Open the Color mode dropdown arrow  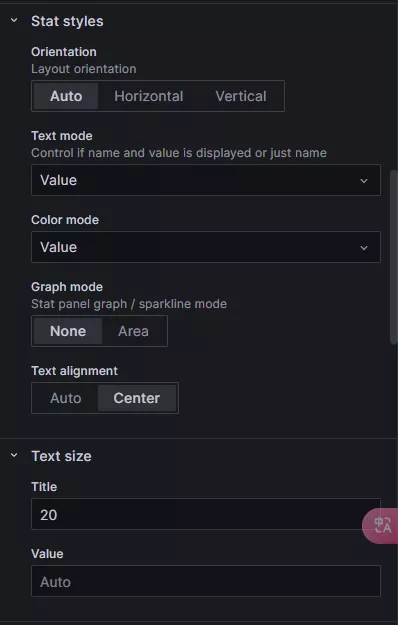pyautogui.click(x=364, y=248)
